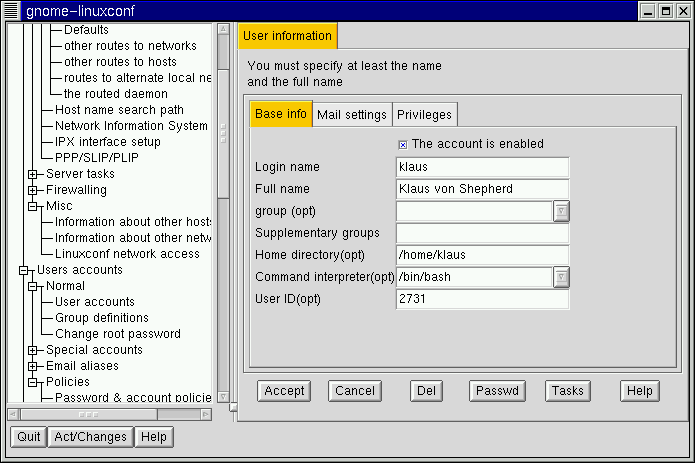Click the Act/Changes button
Image resolution: width=695 pixels, height=463 pixels.
89,437
